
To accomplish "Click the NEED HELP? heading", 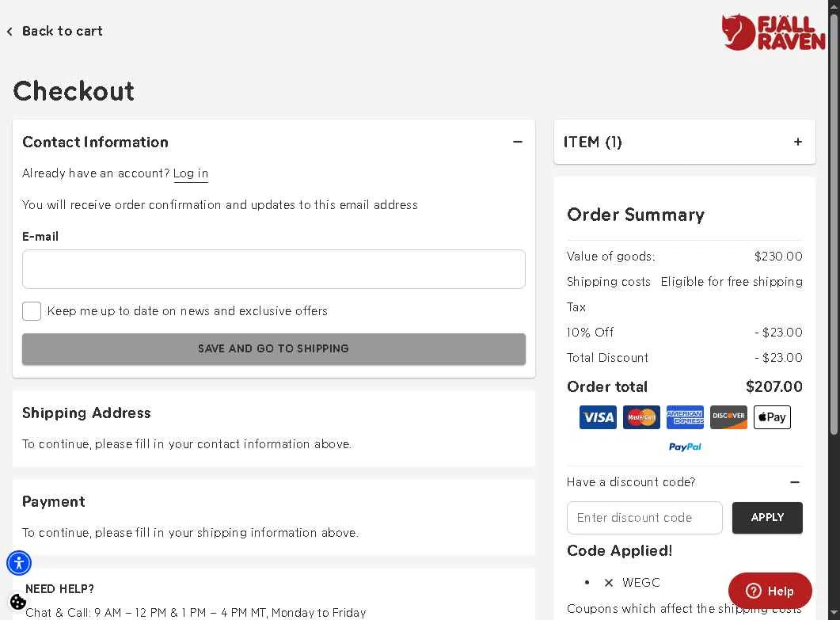I will (59, 589).
